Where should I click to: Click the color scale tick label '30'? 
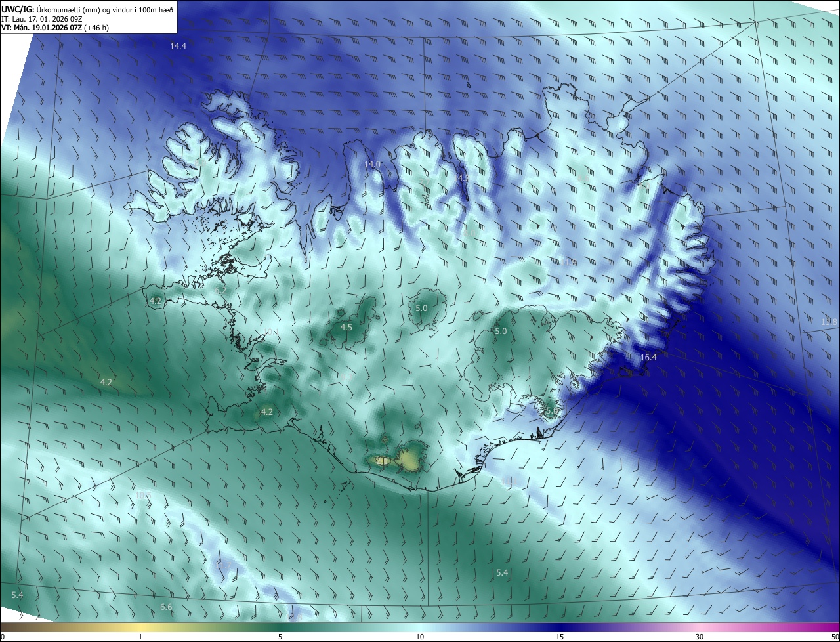pos(700,637)
